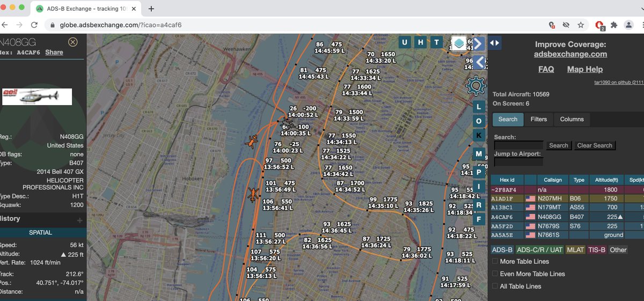Click the F map button
The width and height of the screenshot is (644, 301).
click(x=479, y=219)
